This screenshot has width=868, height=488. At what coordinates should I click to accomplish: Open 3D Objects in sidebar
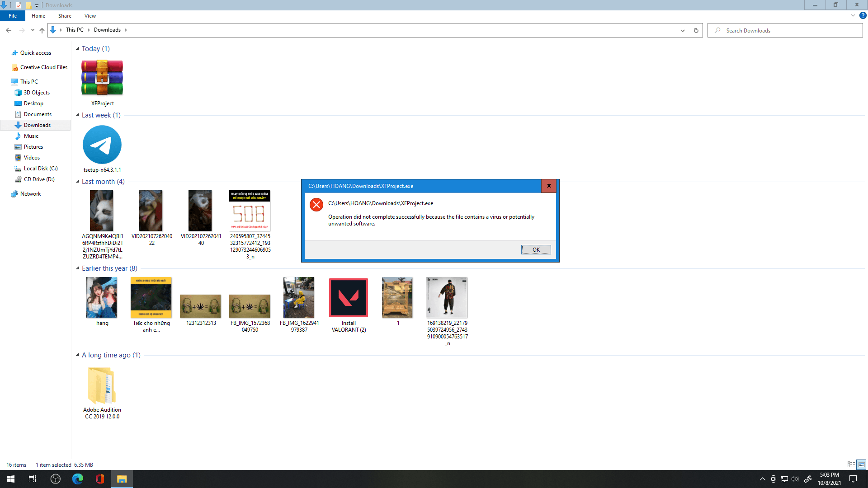click(x=37, y=93)
